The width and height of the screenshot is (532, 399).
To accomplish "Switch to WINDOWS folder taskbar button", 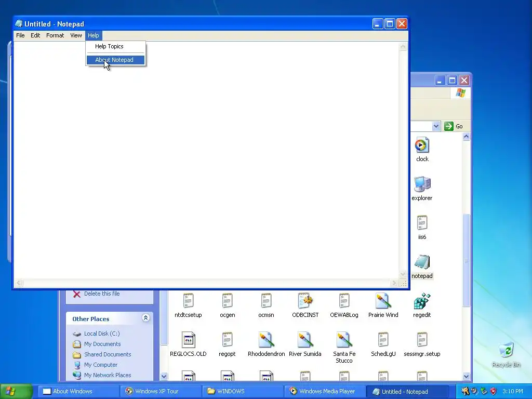I will [x=242, y=392].
